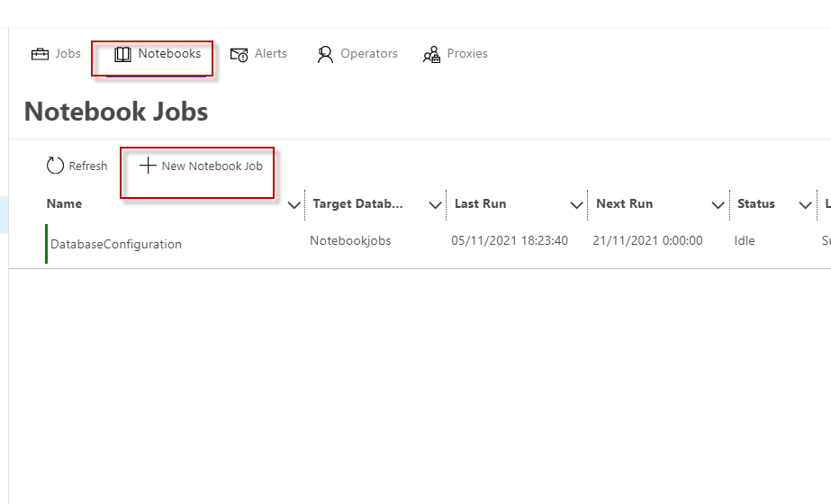Click the plus icon for new notebook job

click(148, 166)
